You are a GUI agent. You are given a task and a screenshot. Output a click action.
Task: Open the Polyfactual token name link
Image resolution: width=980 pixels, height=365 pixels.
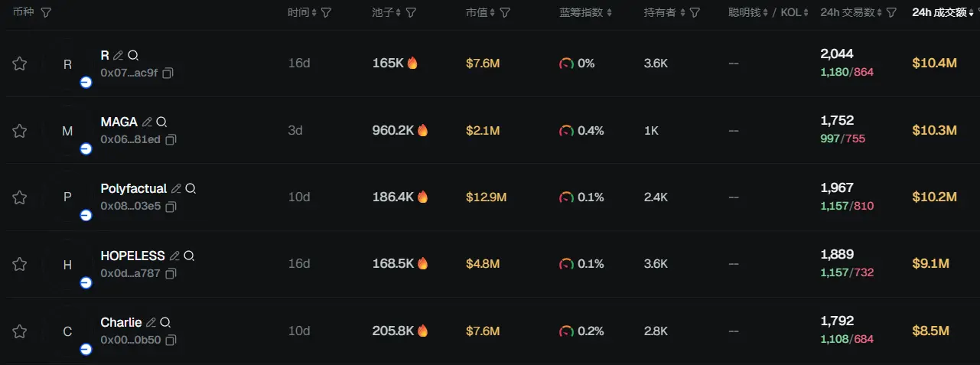coord(133,189)
